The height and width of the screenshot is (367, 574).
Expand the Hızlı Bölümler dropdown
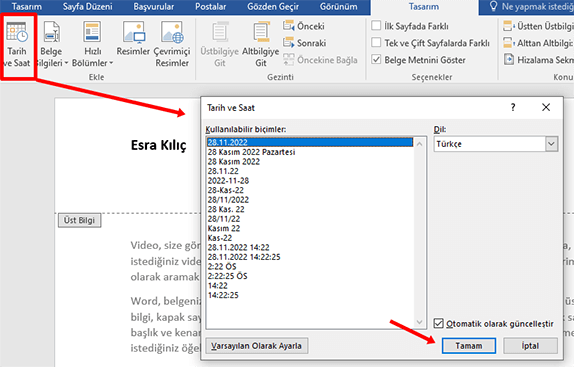pyautogui.click(x=92, y=45)
